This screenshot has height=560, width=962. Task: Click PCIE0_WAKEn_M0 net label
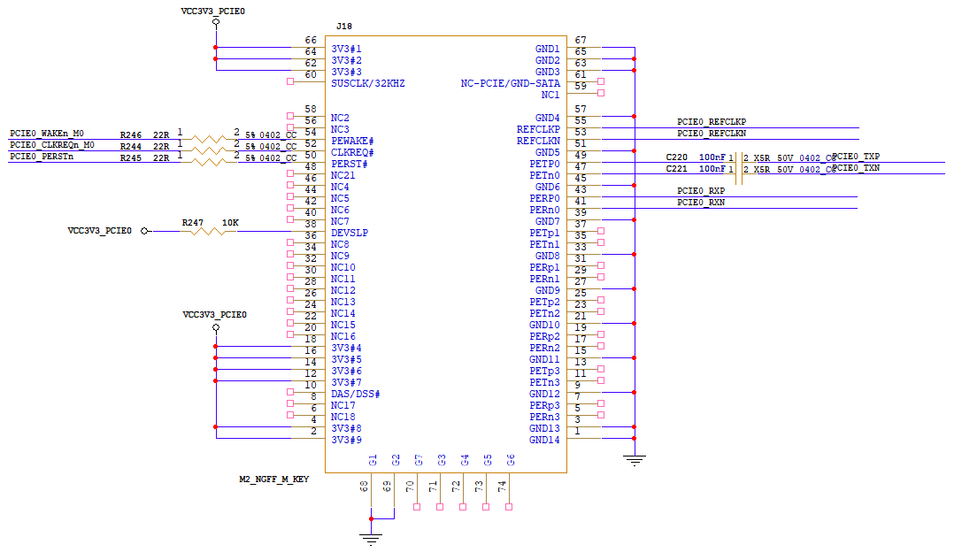[x=47, y=133]
